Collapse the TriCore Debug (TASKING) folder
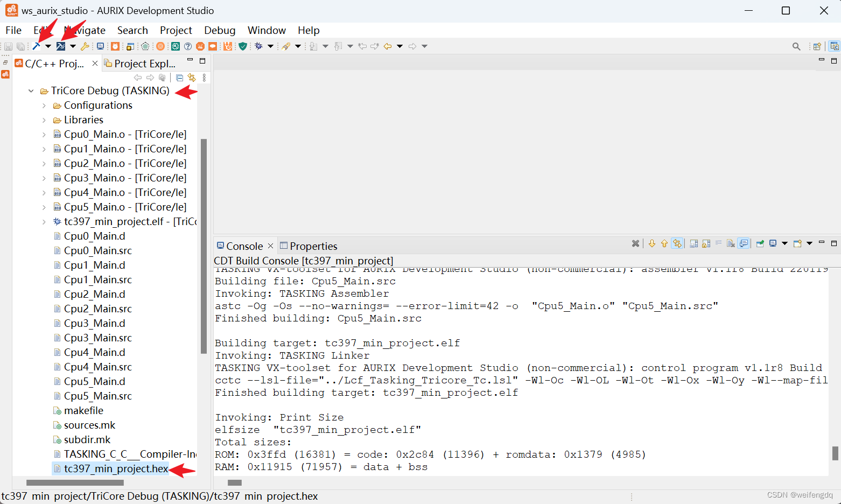Image resolution: width=841 pixels, height=504 pixels. pos(31,90)
